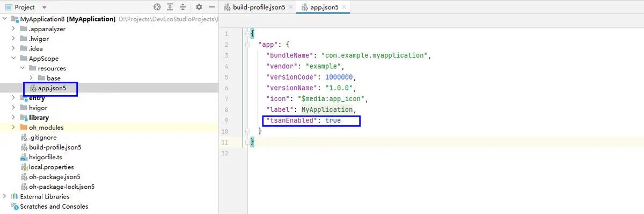
Task: Click the library module folder icon
Action: tap(23, 118)
